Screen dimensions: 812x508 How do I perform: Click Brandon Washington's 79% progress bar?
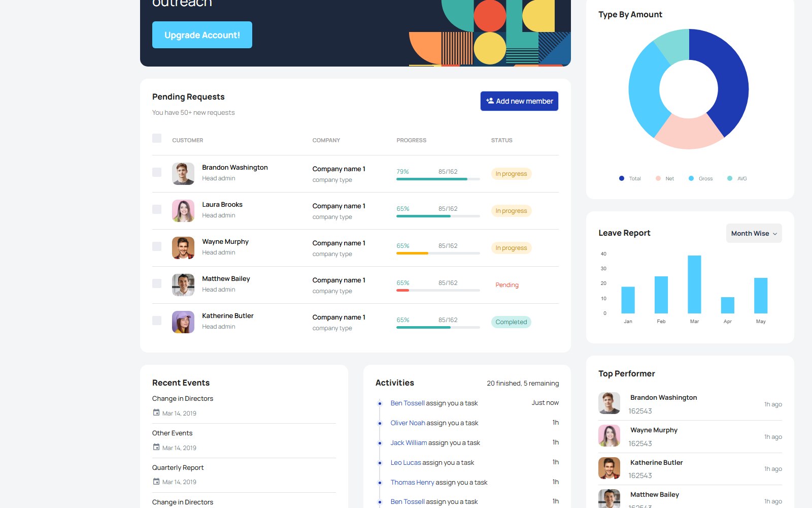[438, 179]
